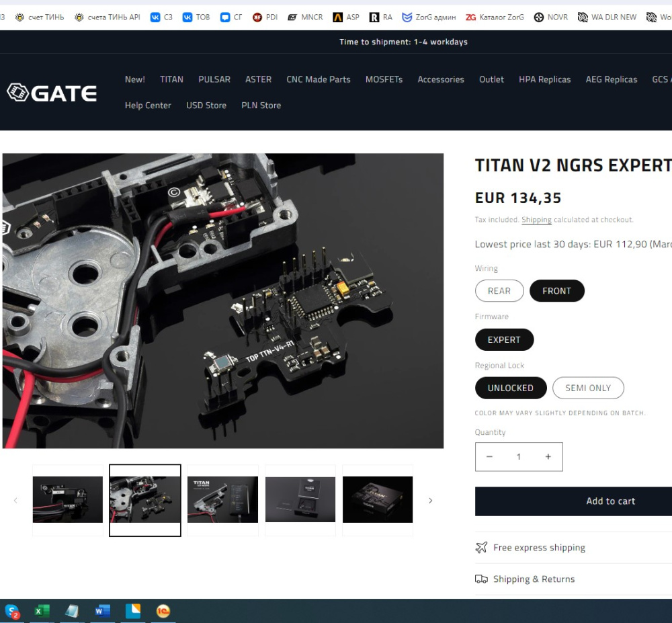Open the Skype icon in the taskbar
The height and width of the screenshot is (623, 672).
pyautogui.click(x=12, y=611)
